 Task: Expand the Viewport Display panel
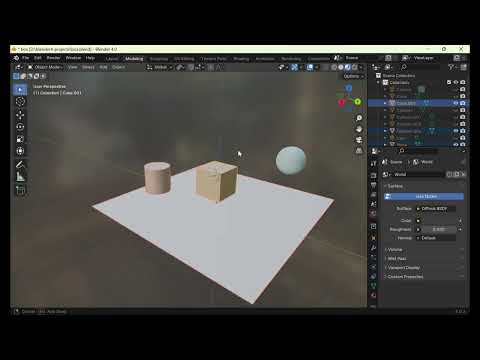(402, 268)
